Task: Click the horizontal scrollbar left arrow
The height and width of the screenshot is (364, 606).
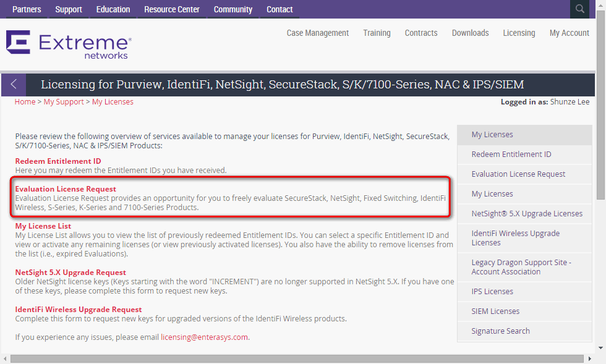Action: coord(5,359)
